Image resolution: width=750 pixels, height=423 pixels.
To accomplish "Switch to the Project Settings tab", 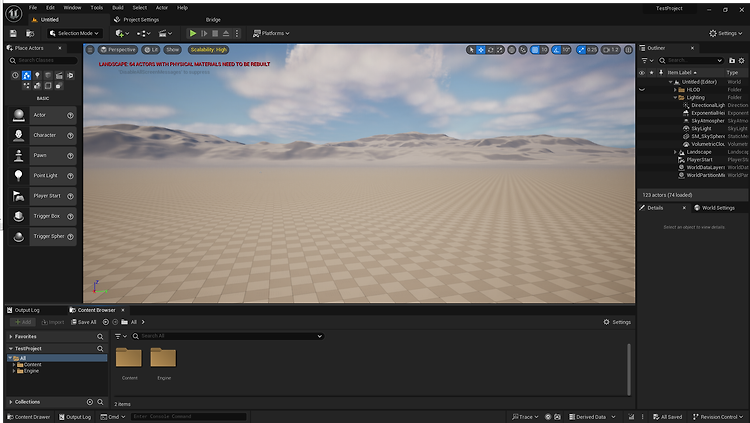I will coord(136,20).
